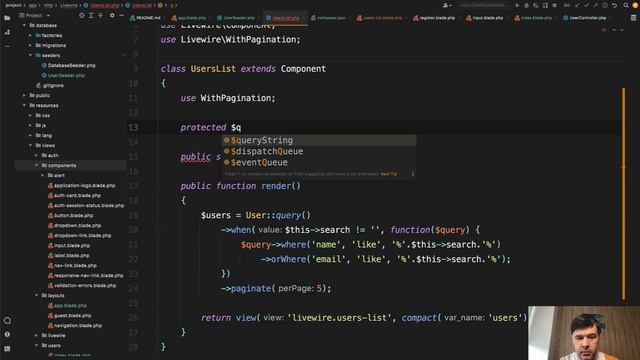Click the terminal icon at bottom left

pos(7,348)
